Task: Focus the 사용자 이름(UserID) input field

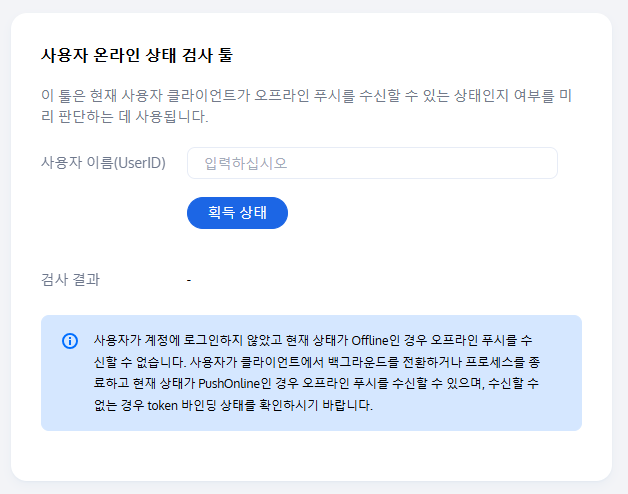Action: pos(372,163)
